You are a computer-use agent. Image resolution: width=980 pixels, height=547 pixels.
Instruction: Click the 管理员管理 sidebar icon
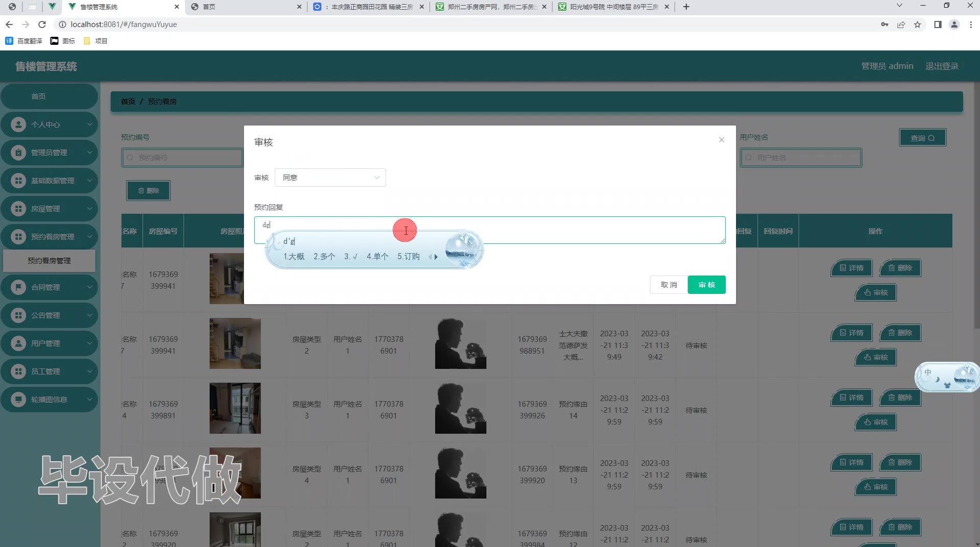tap(18, 153)
